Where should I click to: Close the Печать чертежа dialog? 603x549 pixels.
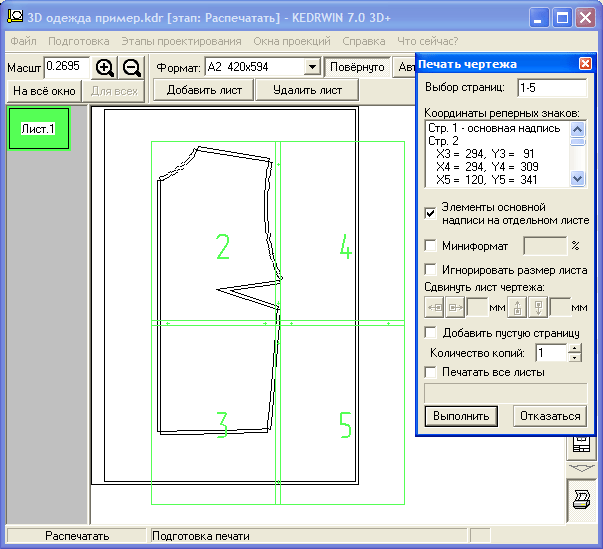click(585, 63)
